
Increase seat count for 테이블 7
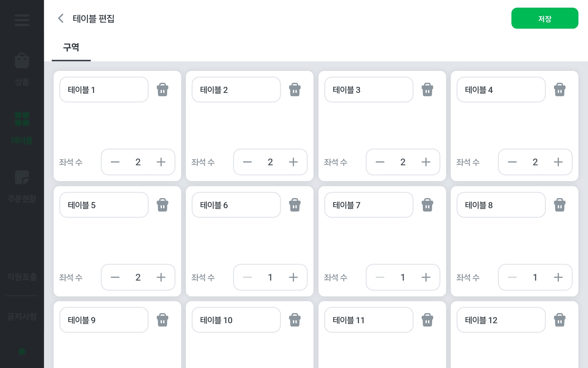[426, 277]
